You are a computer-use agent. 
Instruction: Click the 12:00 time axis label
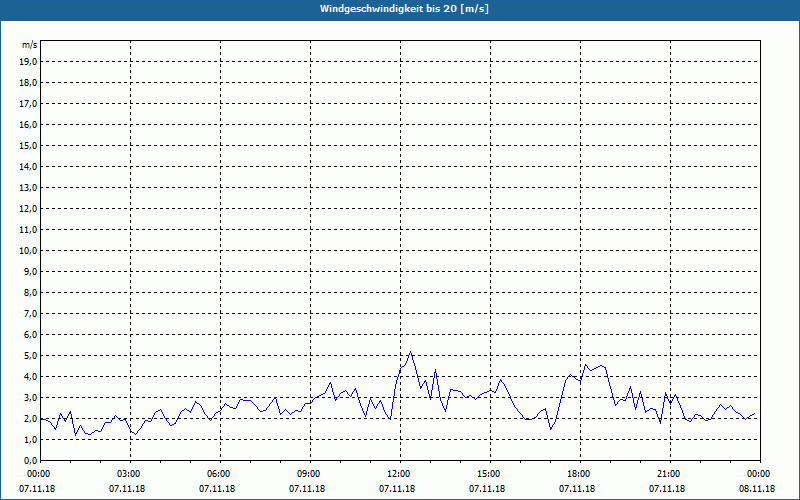pyautogui.click(x=400, y=474)
